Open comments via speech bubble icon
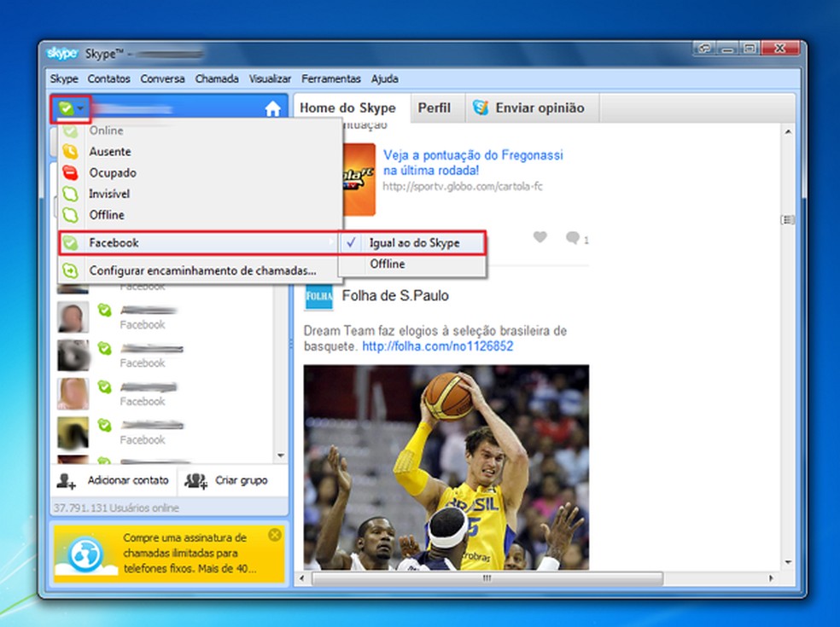Screen dimensions: 840x627 coord(573,237)
